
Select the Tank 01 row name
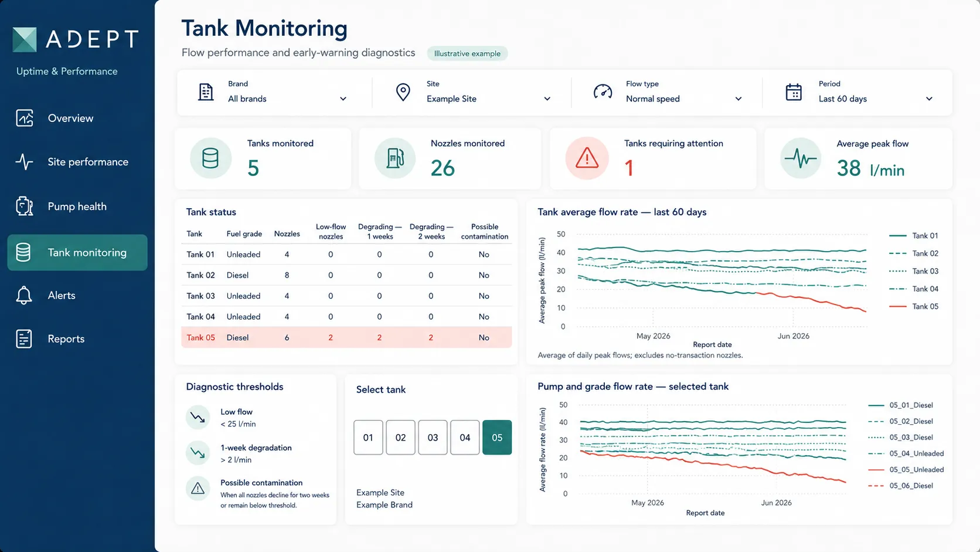point(200,255)
